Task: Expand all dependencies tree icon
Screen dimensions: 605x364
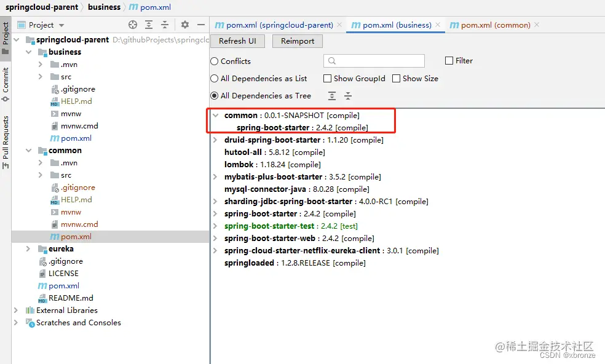Action: point(332,96)
